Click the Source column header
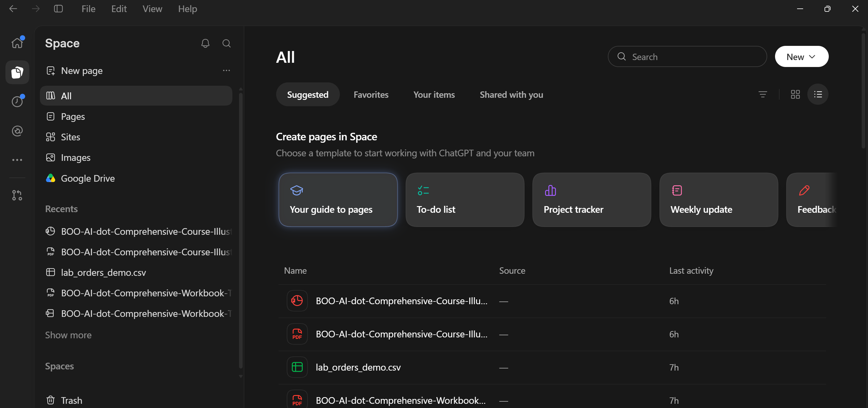The height and width of the screenshot is (408, 868). point(512,270)
